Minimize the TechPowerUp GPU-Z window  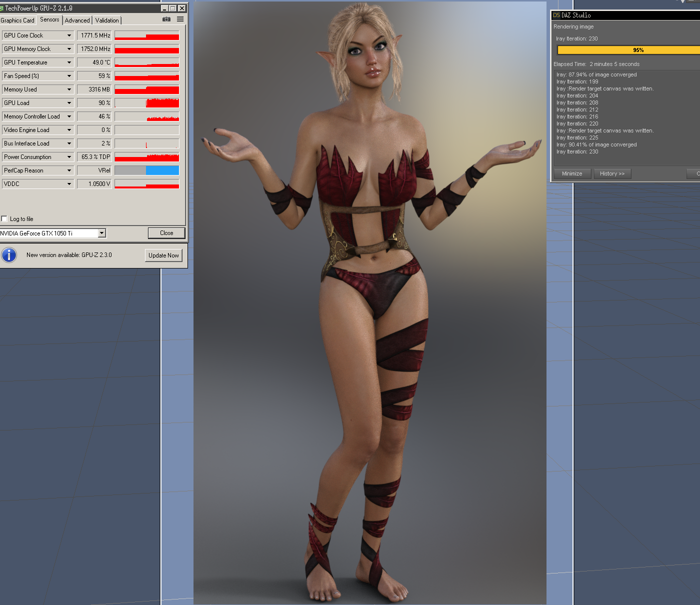pos(164,8)
